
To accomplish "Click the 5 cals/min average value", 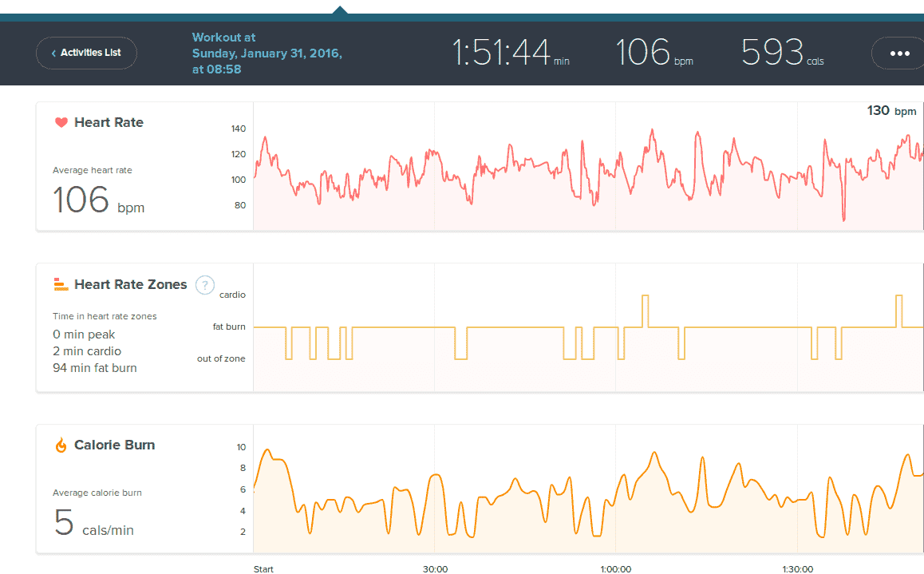I will click(93, 523).
